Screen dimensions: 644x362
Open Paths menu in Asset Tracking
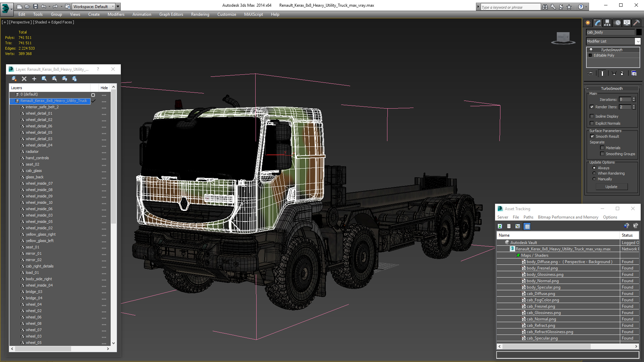tap(528, 217)
